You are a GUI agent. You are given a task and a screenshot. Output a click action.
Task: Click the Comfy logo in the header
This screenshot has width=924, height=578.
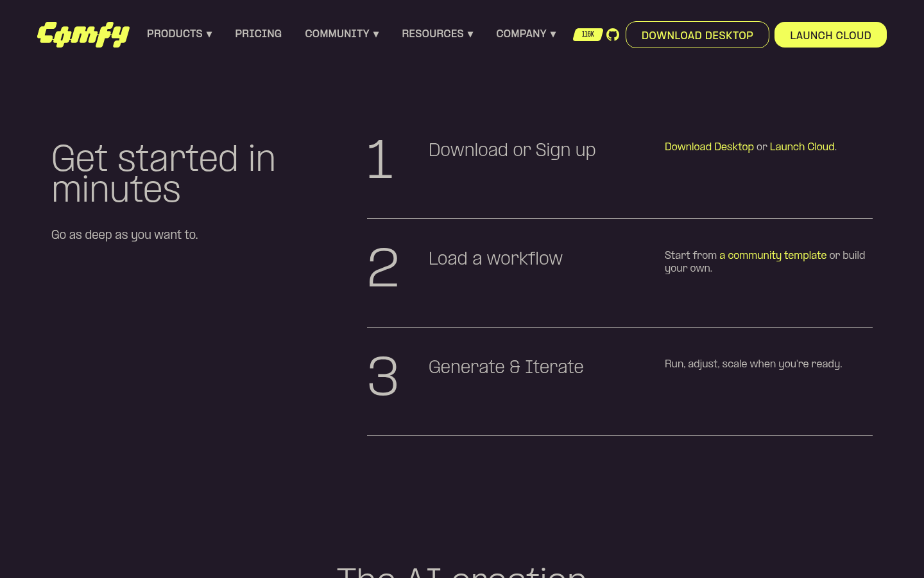83,35
